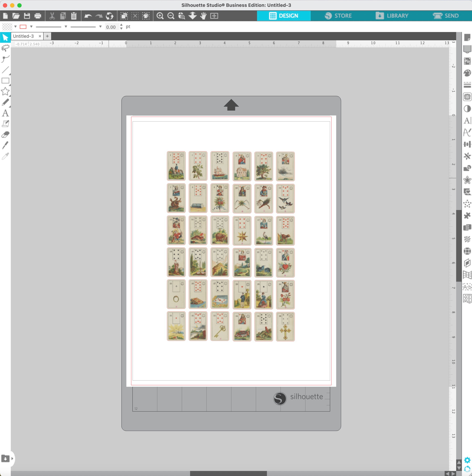Choose the Star shape tool
The height and width of the screenshot is (476, 472).
point(5,91)
